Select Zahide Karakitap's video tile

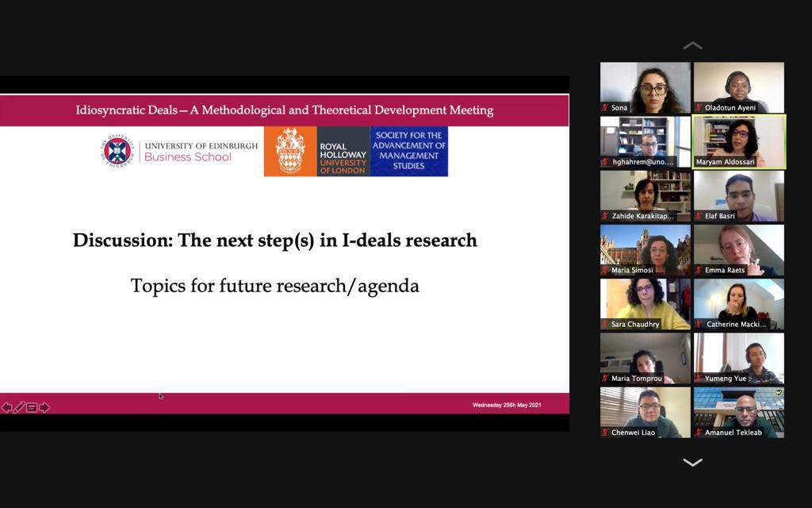[645, 196]
